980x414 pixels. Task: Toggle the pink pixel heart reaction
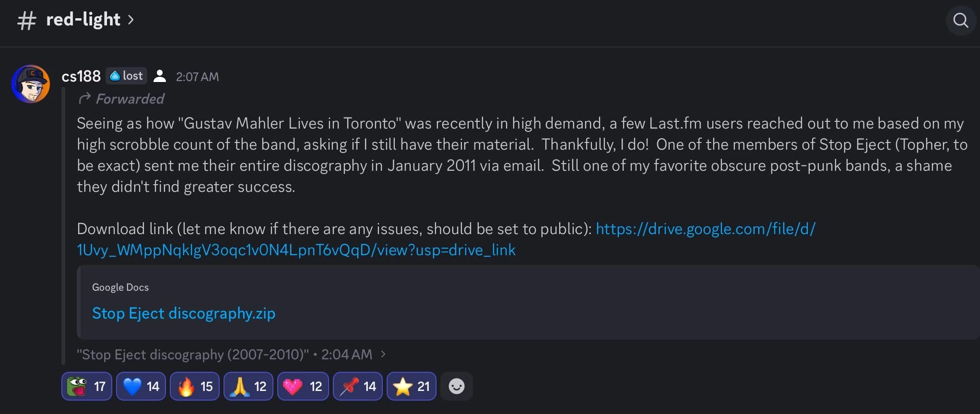303,386
